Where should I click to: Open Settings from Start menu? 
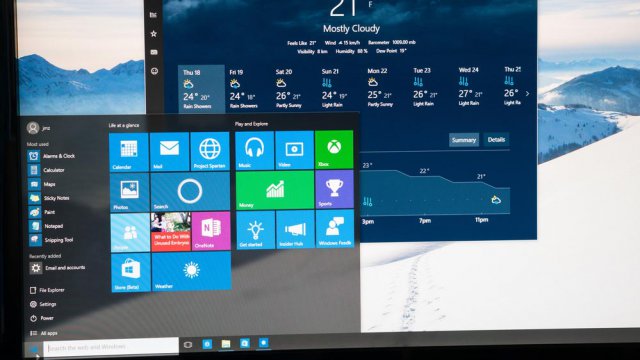[x=43, y=304]
